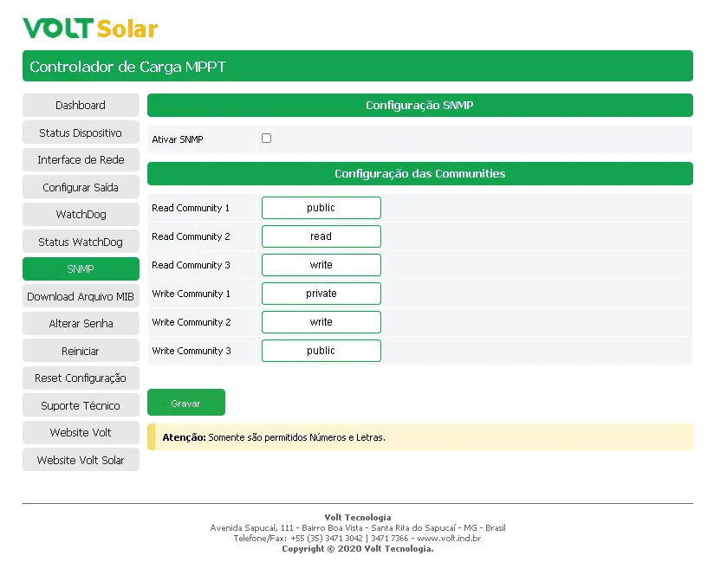
Task: Click Volt Tecnologia footer heading
Action: pyautogui.click(x=358, y=518)
